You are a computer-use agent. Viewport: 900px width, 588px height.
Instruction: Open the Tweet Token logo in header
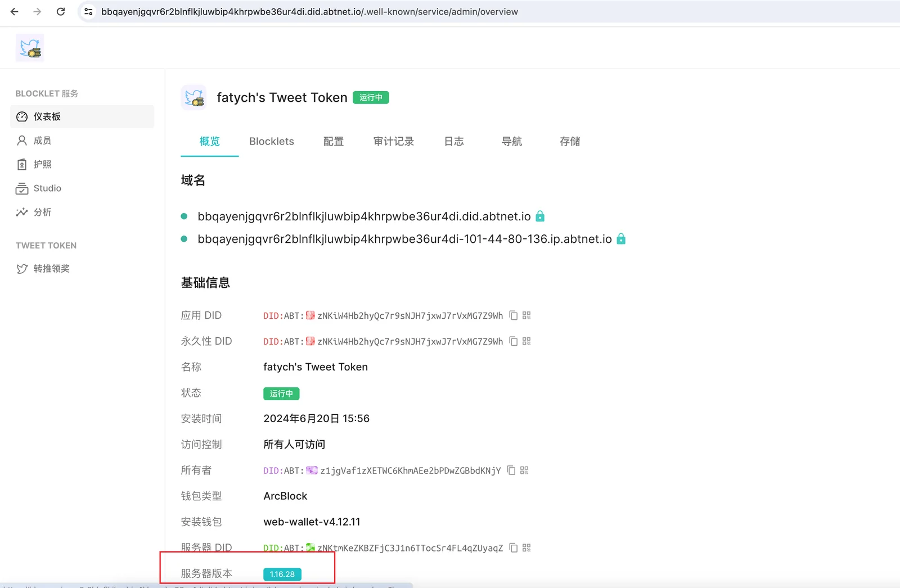(30, 48)
